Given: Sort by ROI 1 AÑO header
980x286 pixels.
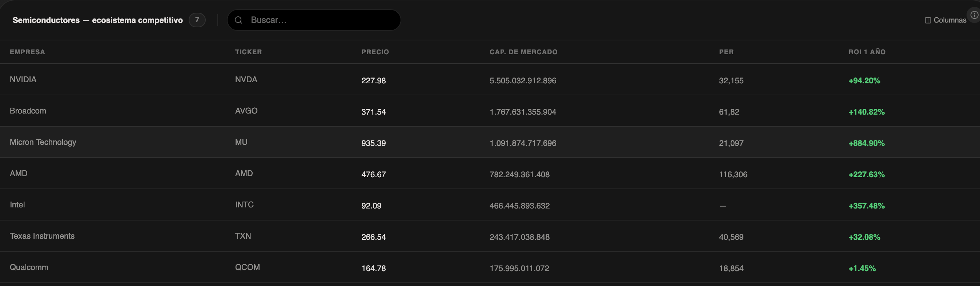Looking at the screenshot, I should click(x=867, y=52).
